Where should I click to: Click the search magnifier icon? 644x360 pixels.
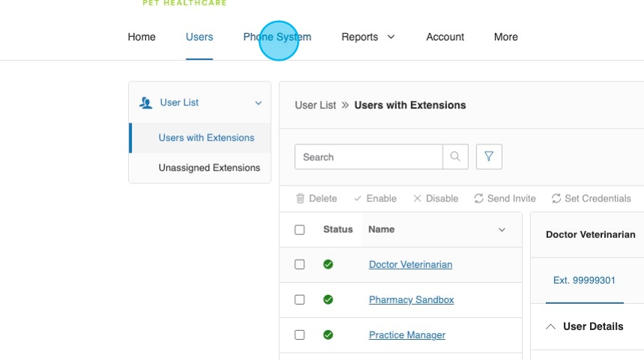(455, 157)
